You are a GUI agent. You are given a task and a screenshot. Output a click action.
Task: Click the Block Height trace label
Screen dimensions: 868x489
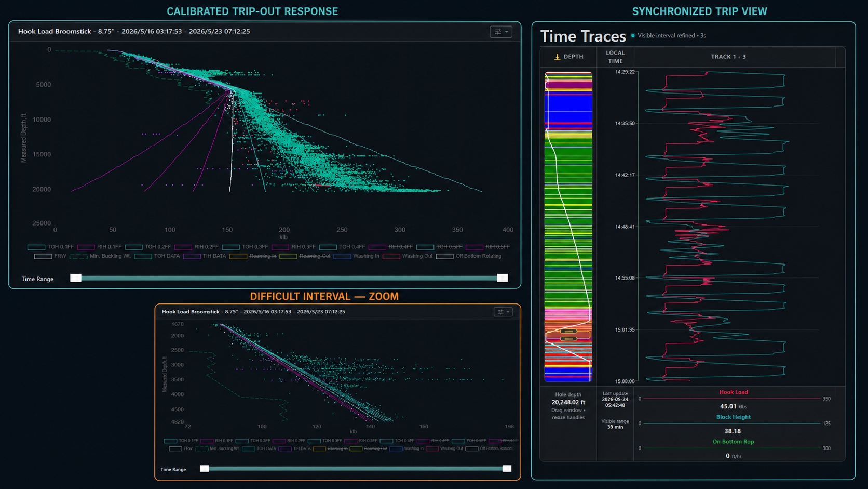click(x=734, y=417)
